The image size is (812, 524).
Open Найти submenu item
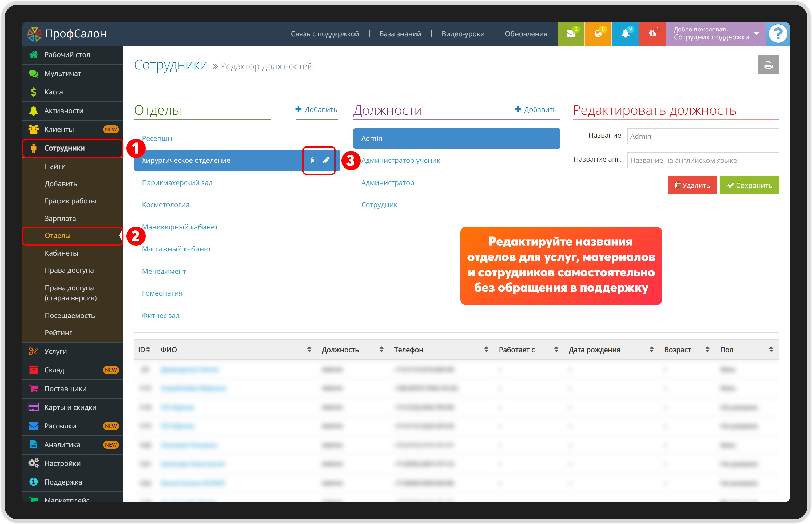pyautogui.click(x=55, y=166)
